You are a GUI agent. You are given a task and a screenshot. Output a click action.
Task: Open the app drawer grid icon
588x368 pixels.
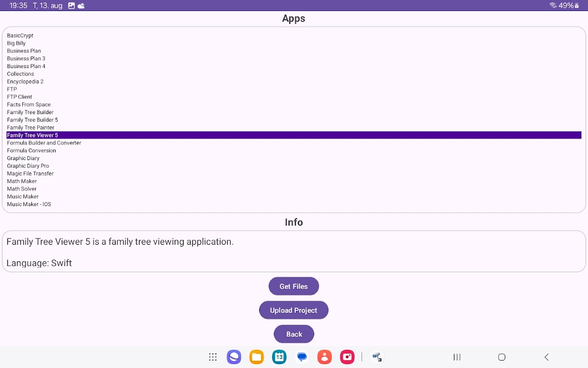pos(213,357)
